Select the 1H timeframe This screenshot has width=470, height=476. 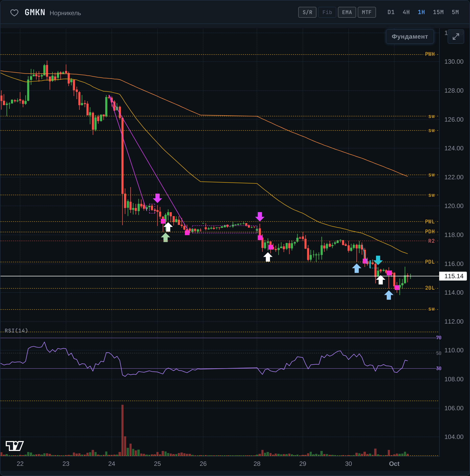click(x=421, y=12)
